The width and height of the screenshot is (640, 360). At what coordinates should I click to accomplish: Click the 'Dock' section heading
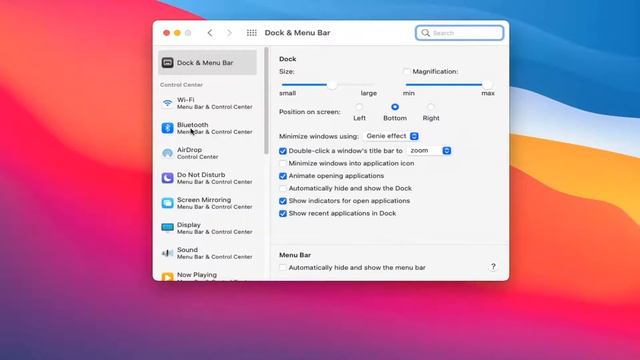click(288, 59)
